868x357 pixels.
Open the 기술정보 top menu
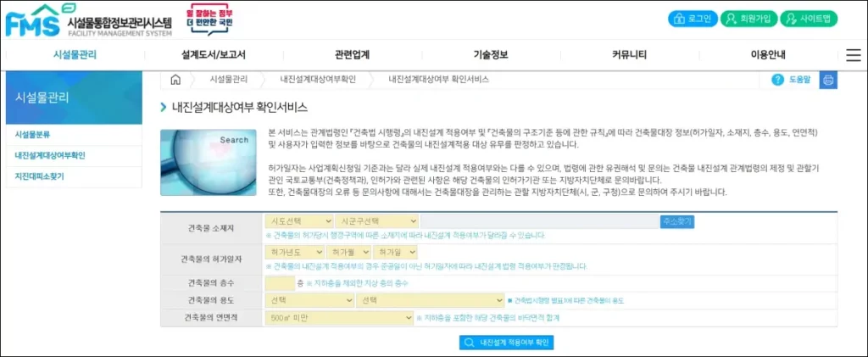(x=491, y=55)
